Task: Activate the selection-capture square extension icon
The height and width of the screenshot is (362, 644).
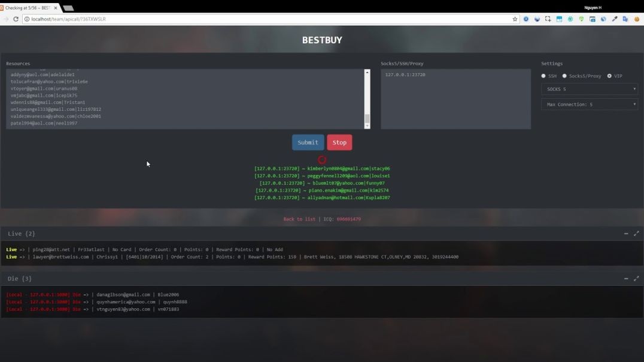Action: tap(548, 19)
